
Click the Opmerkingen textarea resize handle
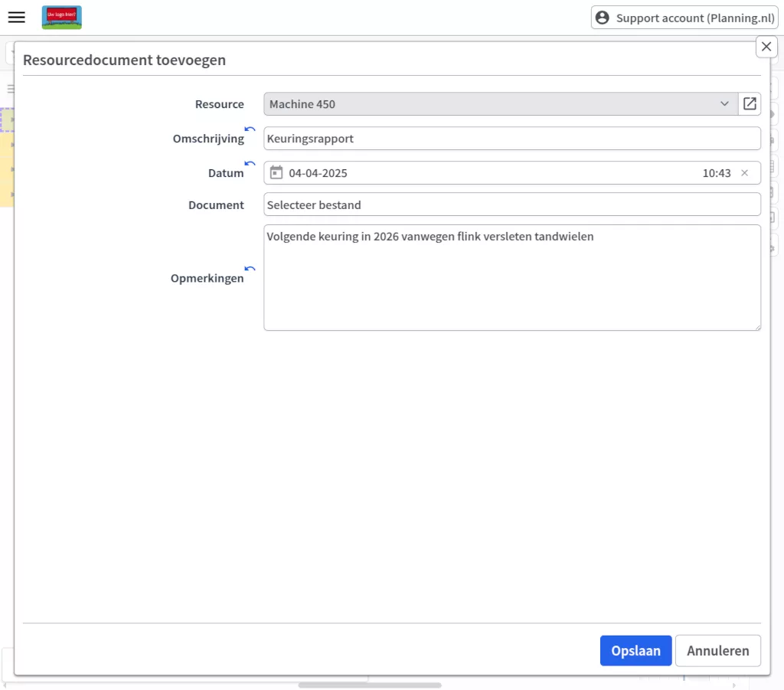coord(756,326)
